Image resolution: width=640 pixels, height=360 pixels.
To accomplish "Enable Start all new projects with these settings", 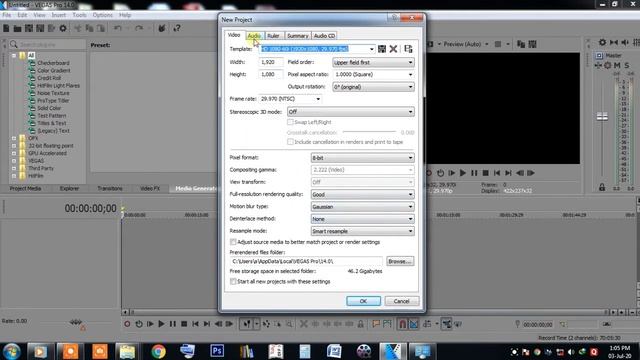I will 233,282.
